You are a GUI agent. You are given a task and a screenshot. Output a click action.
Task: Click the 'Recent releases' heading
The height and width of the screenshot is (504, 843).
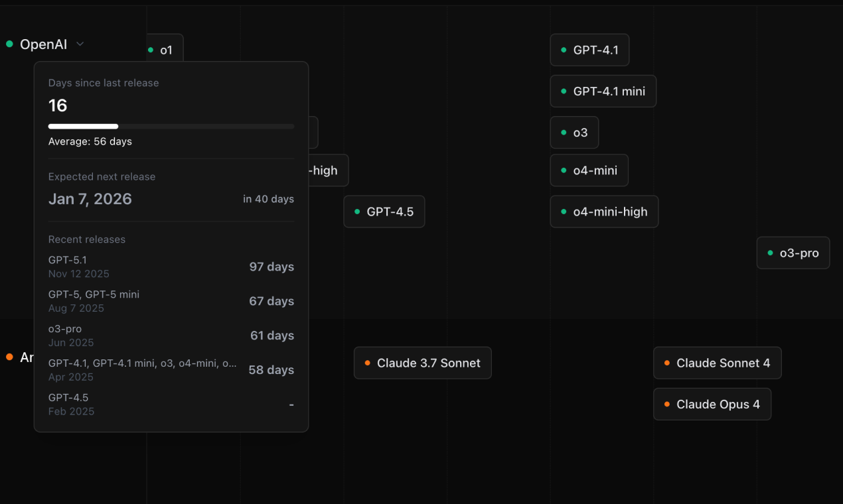tap(87, 239)
